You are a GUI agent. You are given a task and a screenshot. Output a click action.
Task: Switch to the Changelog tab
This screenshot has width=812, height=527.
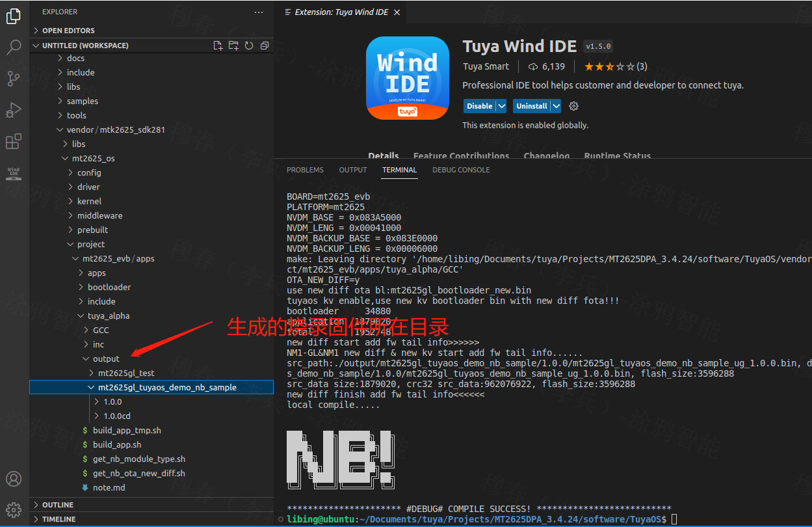(x=547, y=155)
